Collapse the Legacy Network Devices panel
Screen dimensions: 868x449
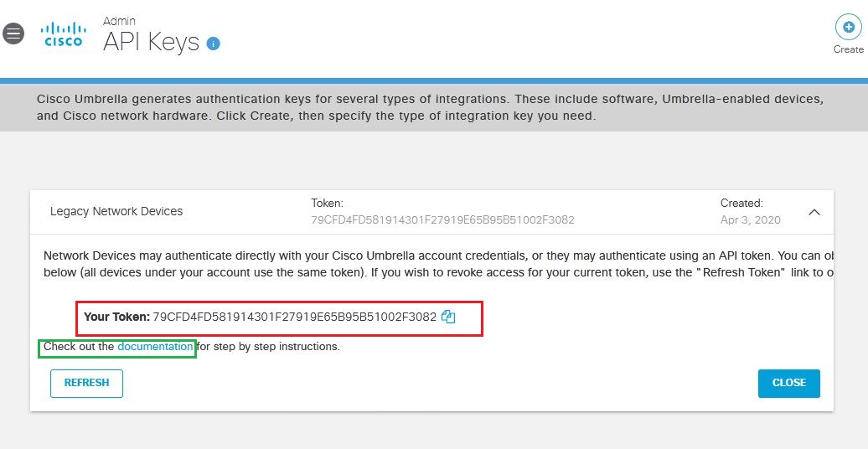(x=814, y=212)
